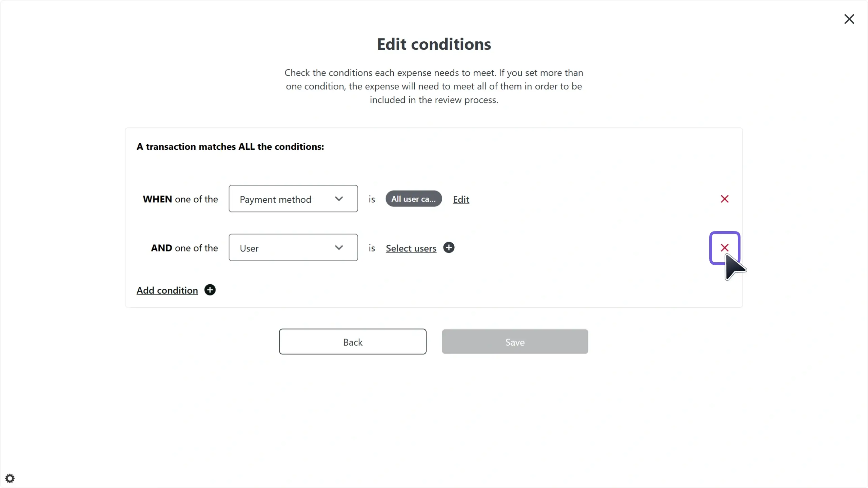This screenshot has height=488, width=868.
Task: Click the dark Select users plus circle
Action: pyautogui.click(x=449, y=248)
